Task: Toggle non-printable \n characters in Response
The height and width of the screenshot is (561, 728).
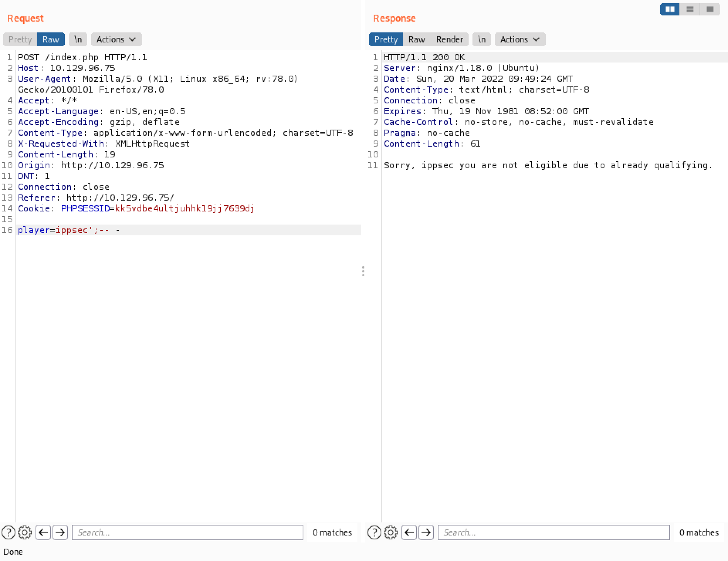Action: tap(482, 39)
